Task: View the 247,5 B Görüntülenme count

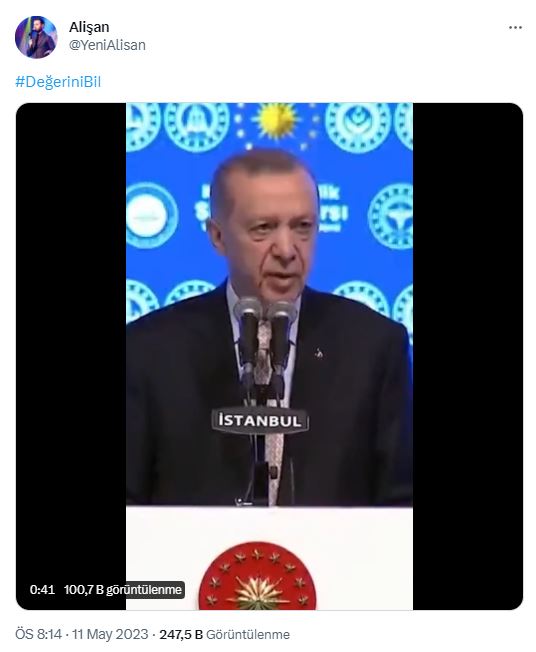Action: click(225, 635)
